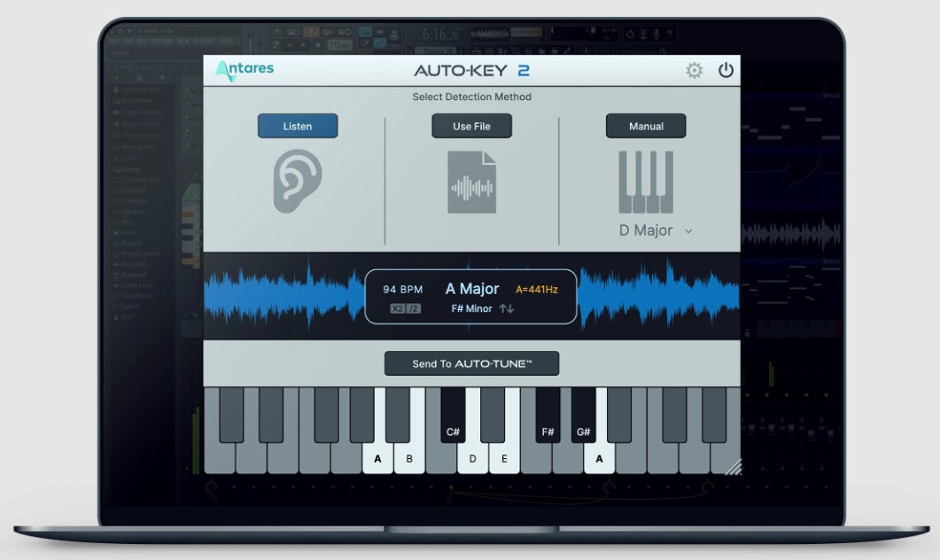Swap relative key with the arrows icon
940x560 pixels.
coord(507,308)
